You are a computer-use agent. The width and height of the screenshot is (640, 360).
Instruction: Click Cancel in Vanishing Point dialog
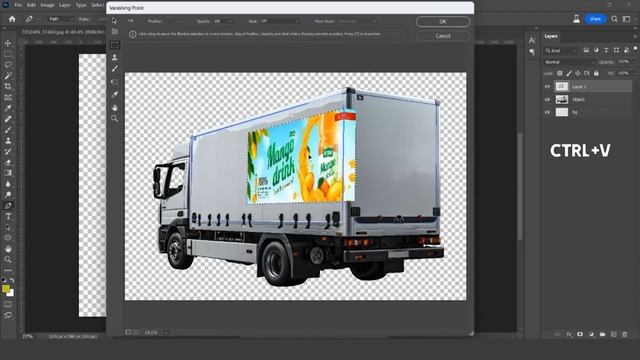(x=443, y=36)
